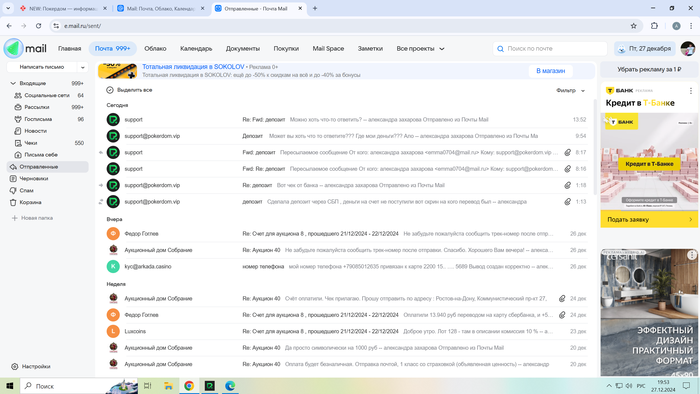The height and width of the screenshot is (394, 700).
Task: Open the Письма себе folder icon
Action: coord(18,155)
